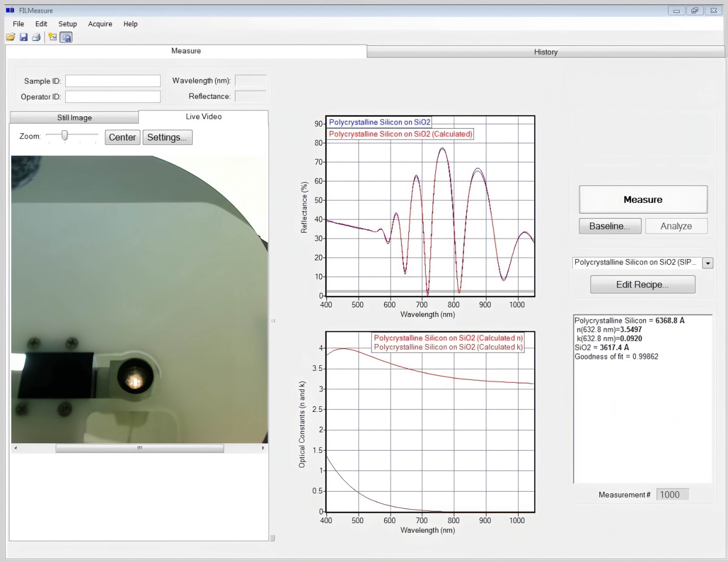Image resolution: width=728 pixels, height=562 pixels.
Task: Open the recipe dropdown arrow
Action: [708, 263]
